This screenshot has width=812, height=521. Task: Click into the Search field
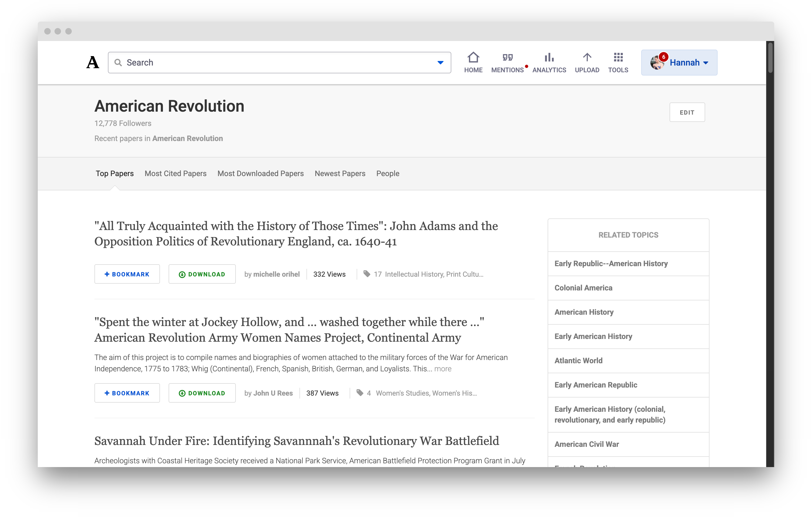(x=279, y=63)
